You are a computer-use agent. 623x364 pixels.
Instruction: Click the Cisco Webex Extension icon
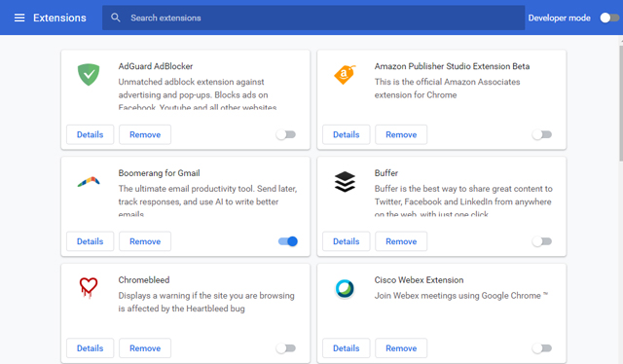click(x=345, y=288)
